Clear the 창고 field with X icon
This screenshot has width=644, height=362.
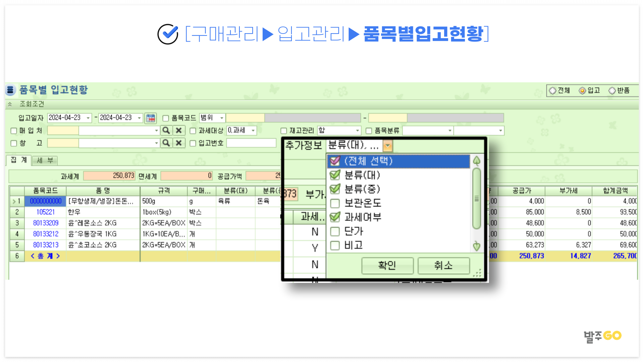click(179, 143)
